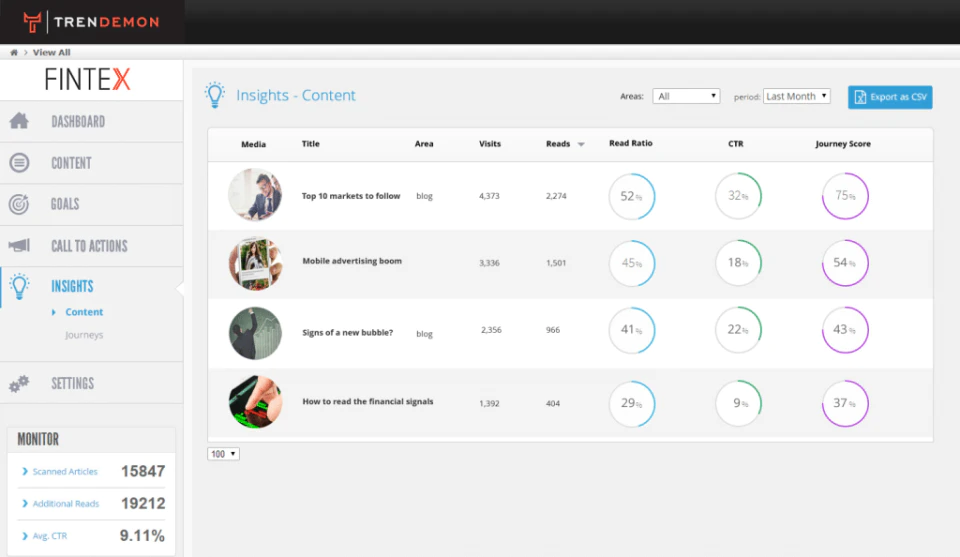Click the Insights lightbulb sidebar icon
The image size is (960, 557).
pos(19,286)
